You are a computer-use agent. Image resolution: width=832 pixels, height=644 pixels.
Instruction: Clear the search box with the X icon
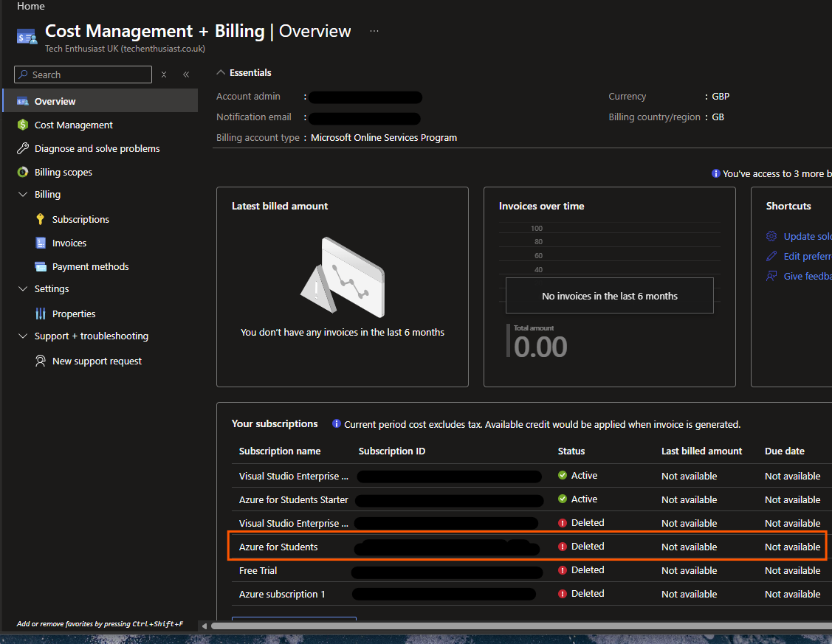tap(164, 75)
